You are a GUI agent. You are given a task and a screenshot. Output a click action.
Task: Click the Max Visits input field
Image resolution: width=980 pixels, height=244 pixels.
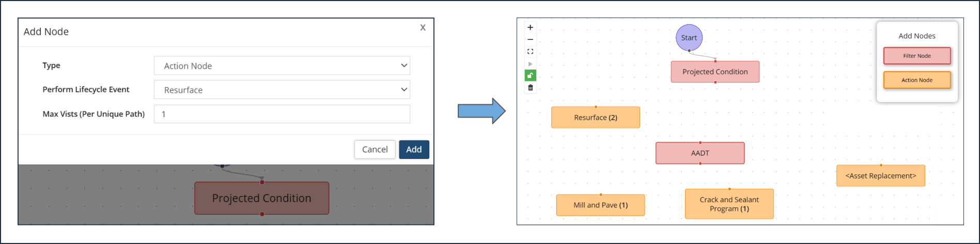pyautogui.click(x=282, y=114)
